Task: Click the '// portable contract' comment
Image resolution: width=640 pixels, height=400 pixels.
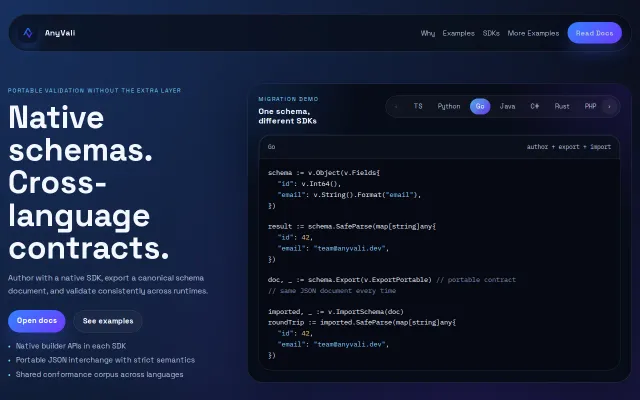Action: coord(476,280)
